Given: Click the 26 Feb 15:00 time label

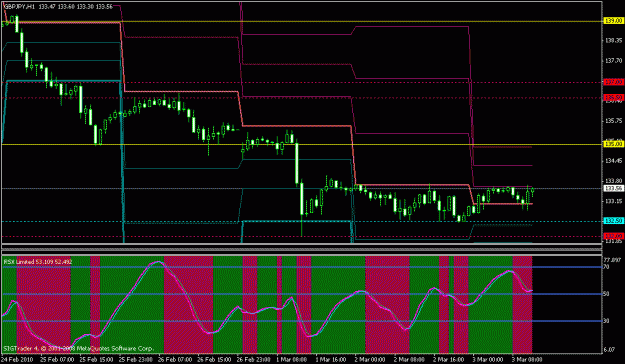Looking at the screenshot, I should (x=214, y=359).
